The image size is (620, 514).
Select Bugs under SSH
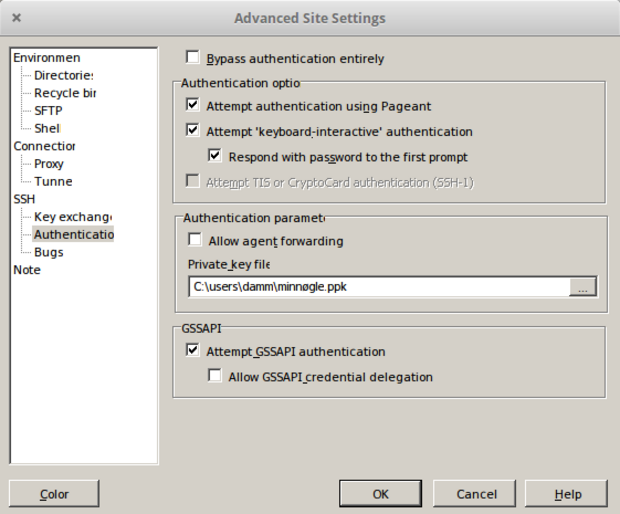(48, 252)
